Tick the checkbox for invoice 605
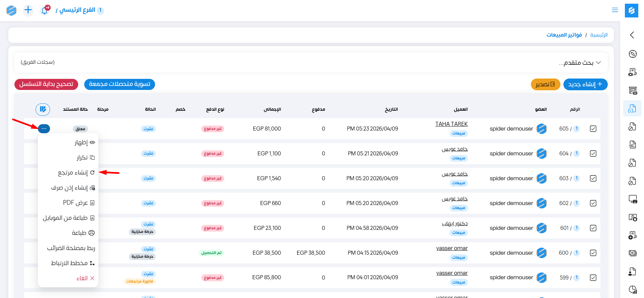 coord(593,129)
